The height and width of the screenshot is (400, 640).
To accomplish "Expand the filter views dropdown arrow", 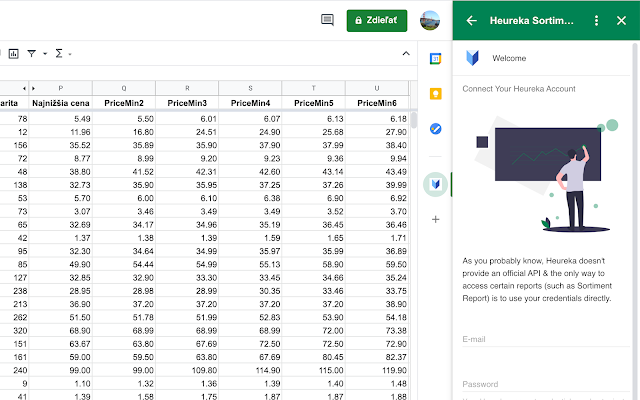I will (45, 53).
